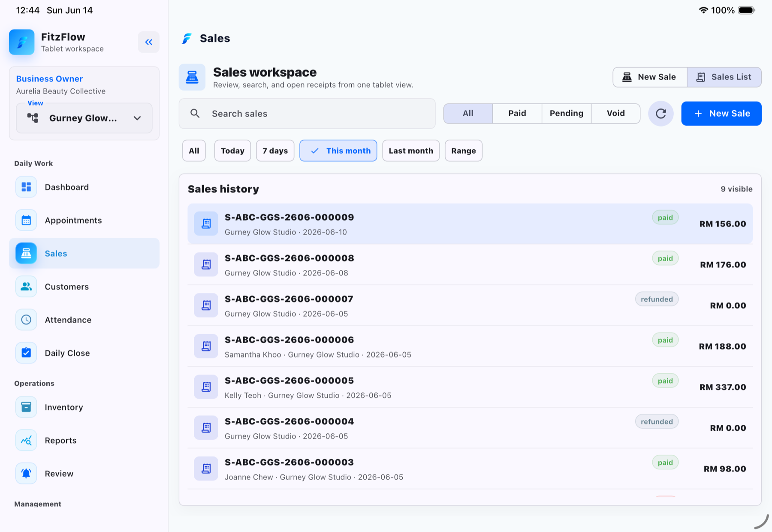Open sale S-ABC-GGS-2606-000008
This screenshot has width=772, height=532.
coord(470,265)
